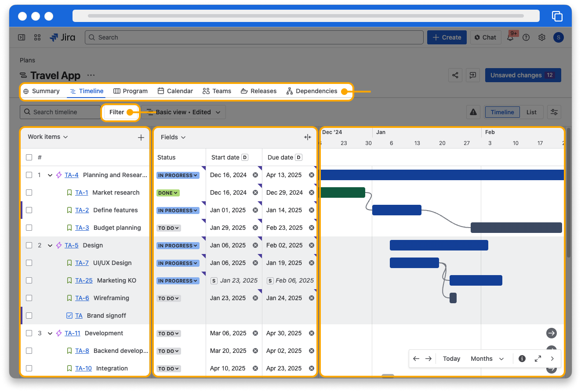Open the help question mark icon
581x392 pixels.
pyautogui.click(x=526, y=37)
